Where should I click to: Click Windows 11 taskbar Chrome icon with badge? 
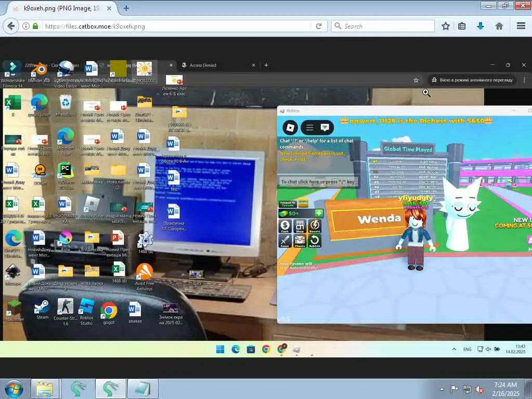(282, 349)
